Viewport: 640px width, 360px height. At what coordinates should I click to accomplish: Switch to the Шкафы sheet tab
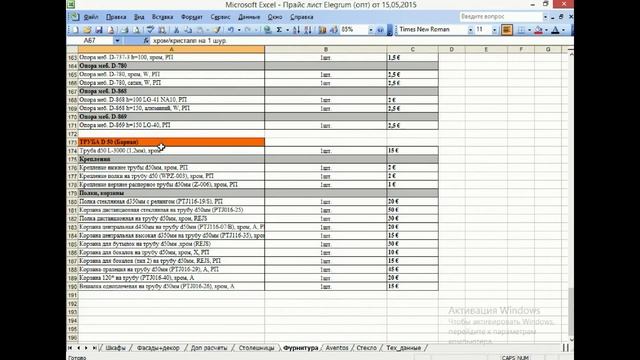(116, 348)
